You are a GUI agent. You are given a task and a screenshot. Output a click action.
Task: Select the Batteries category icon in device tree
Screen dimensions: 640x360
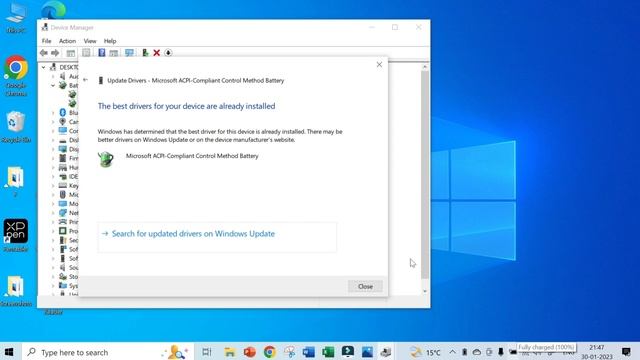[x=62, y=85]
